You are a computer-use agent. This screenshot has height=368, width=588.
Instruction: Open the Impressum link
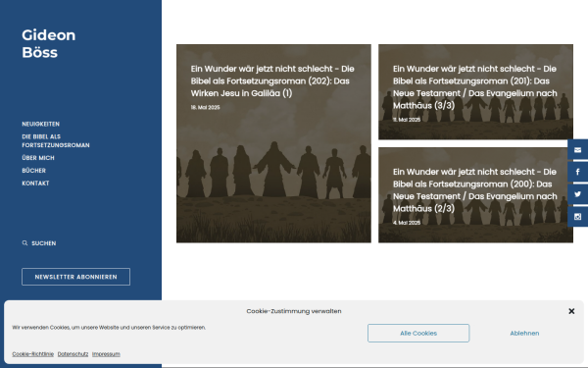(x=106, y=354)
